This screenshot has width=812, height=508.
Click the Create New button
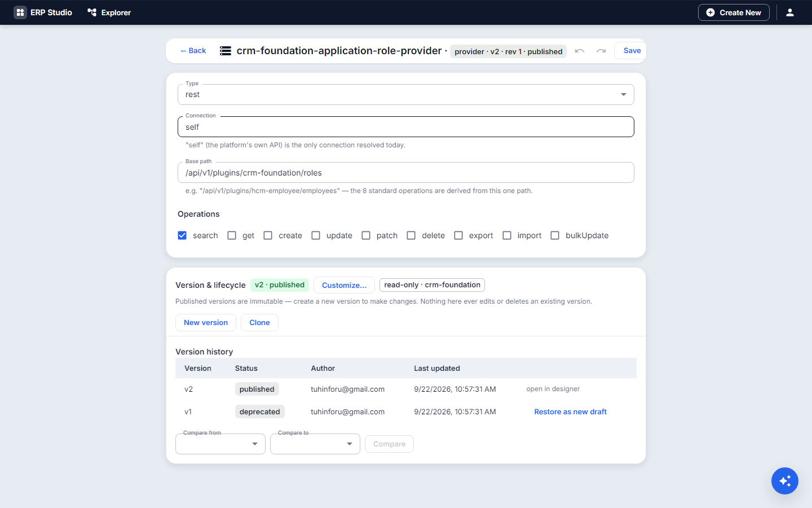[734, 12]
